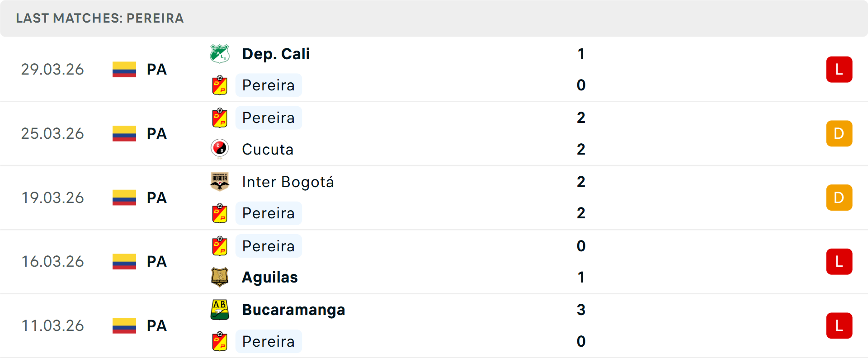Click the loss badge for 16.03.26
The width and height of the screenshot is (868, 358).
tap(839, 262)
